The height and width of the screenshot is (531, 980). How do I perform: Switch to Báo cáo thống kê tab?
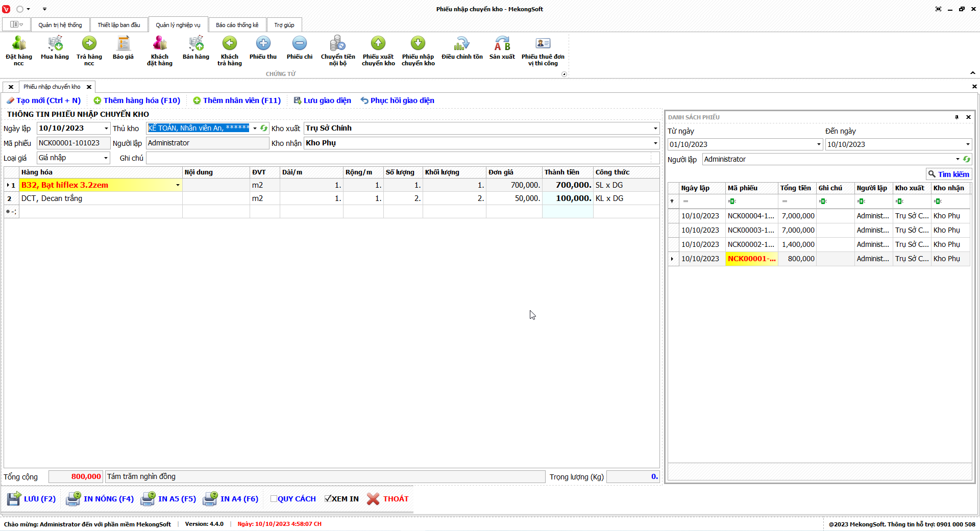coord(237,25)
